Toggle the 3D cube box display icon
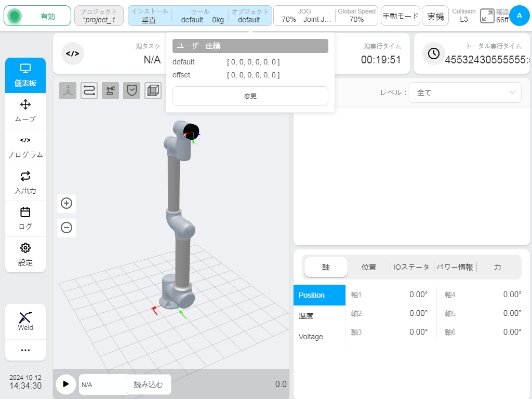The width and height of the screenshot is (532, 399). pyautogui.click(x=153, y=90)
